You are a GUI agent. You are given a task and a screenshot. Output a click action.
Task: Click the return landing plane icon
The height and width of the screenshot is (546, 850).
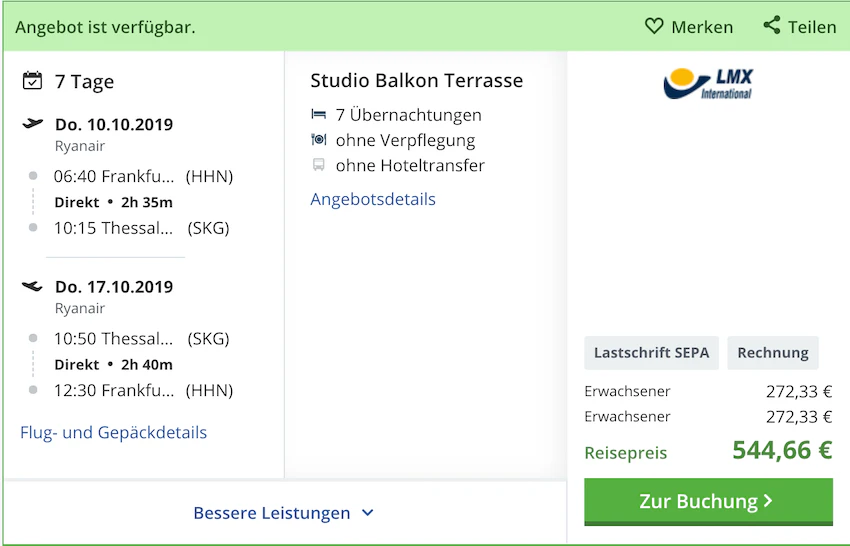(x=32, y=286)
